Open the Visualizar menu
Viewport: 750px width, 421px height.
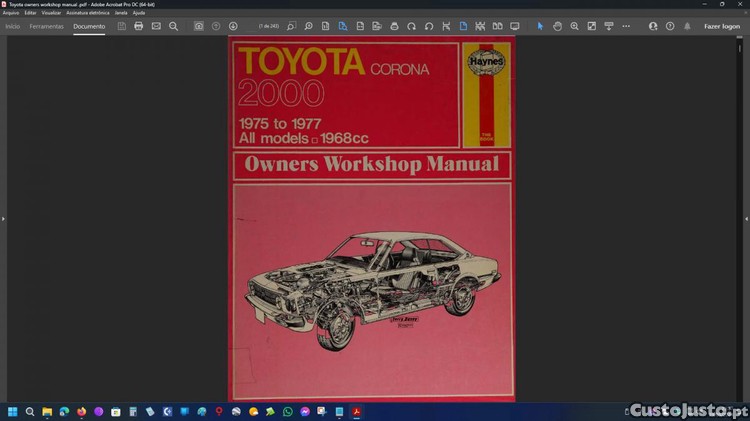[51, 13]
